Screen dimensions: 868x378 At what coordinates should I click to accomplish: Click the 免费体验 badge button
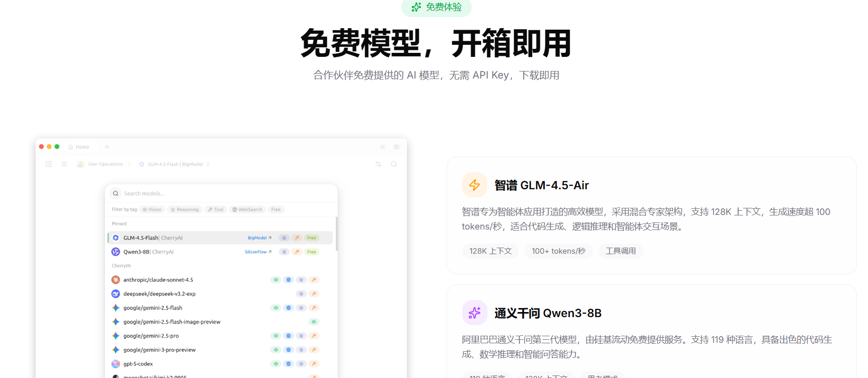[x=436, y=7]
